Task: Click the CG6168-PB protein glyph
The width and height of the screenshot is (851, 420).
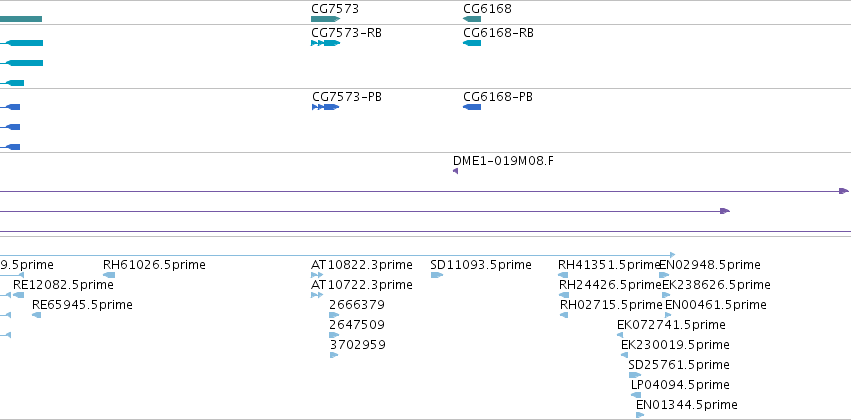Action: [472, 107]
